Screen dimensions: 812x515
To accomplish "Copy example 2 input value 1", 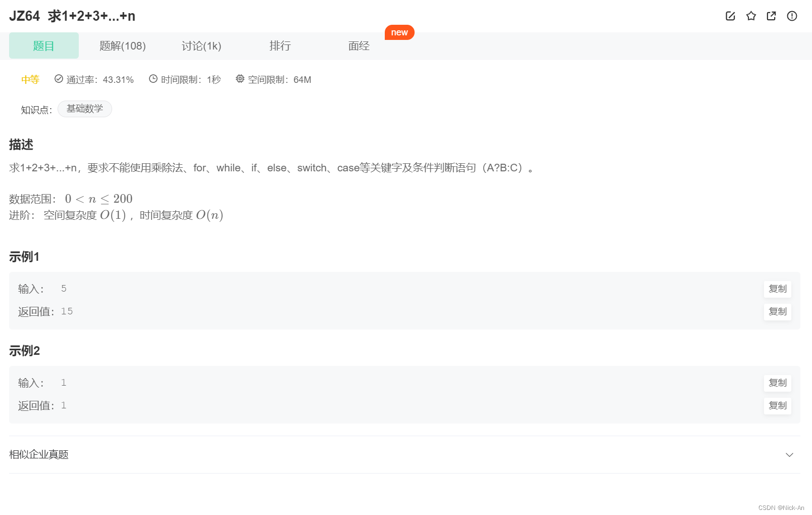I will coord(777,383).
